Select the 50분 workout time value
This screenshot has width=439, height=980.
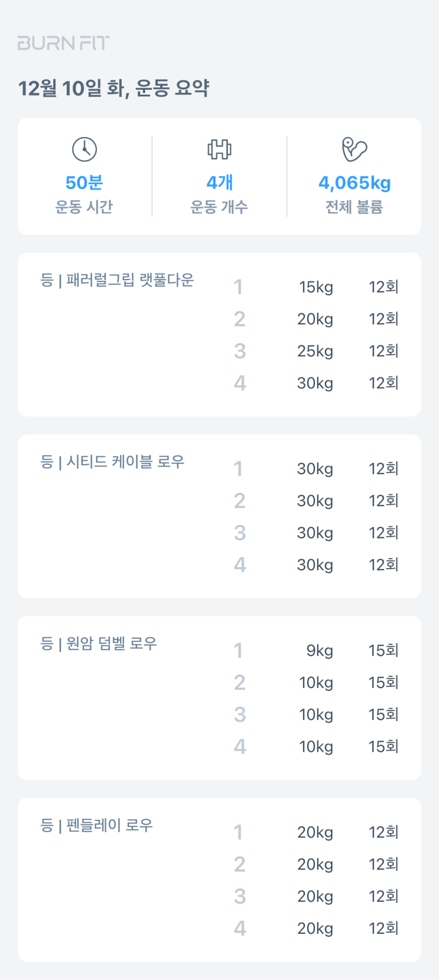point(84,183)
